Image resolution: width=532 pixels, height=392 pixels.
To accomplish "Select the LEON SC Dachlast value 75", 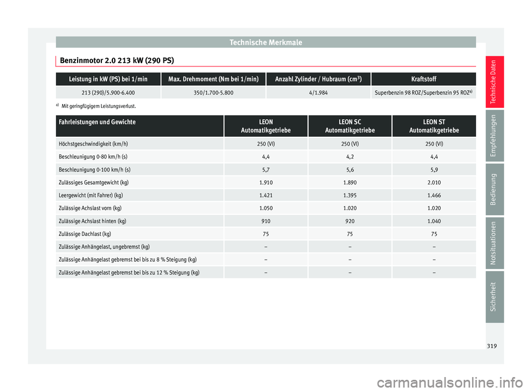I will click(x=350, y=234).
